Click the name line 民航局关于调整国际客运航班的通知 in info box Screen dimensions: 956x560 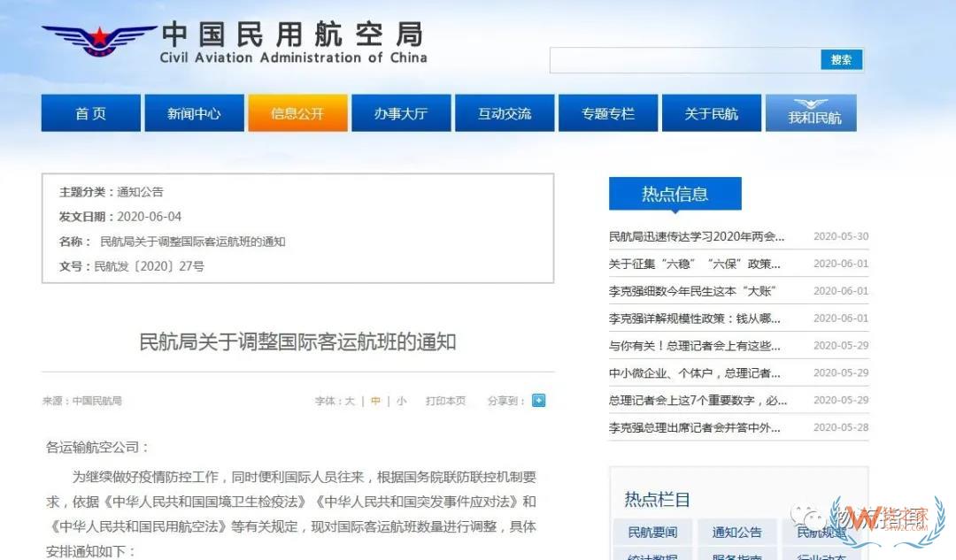[193, 242]
